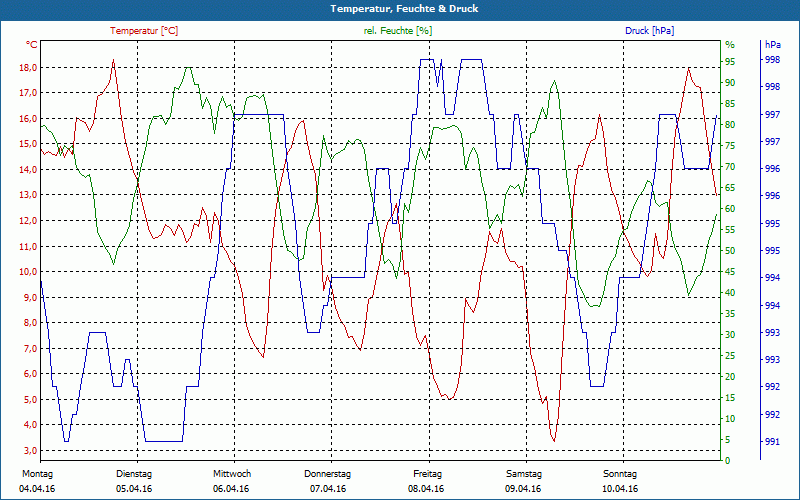Image resolution: width=800 pixels, height=500 pixels.
Task: Click the 45 value on green humidity axis
Action: coord(730,272)
